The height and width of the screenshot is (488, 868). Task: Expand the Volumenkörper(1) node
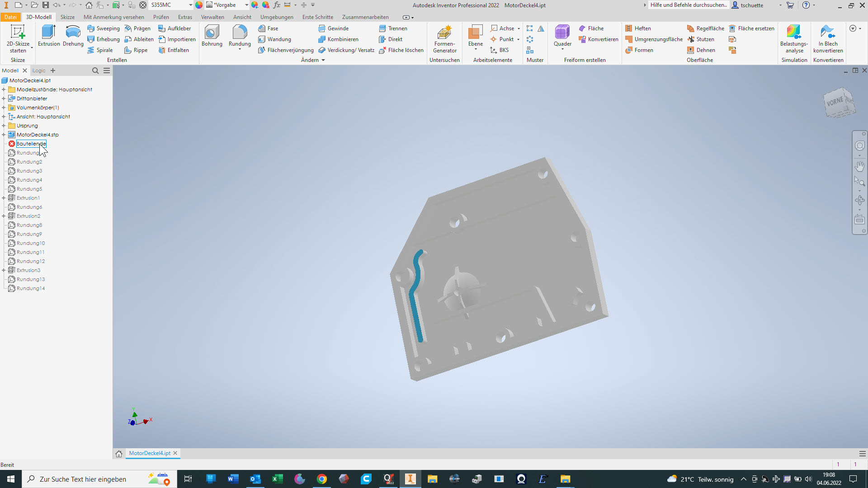pyautogui.click(x=4, y=108)
